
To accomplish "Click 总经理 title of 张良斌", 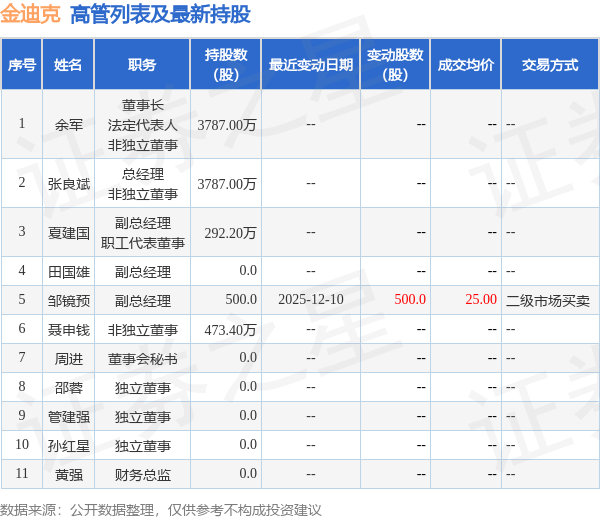I will point(143,174).
